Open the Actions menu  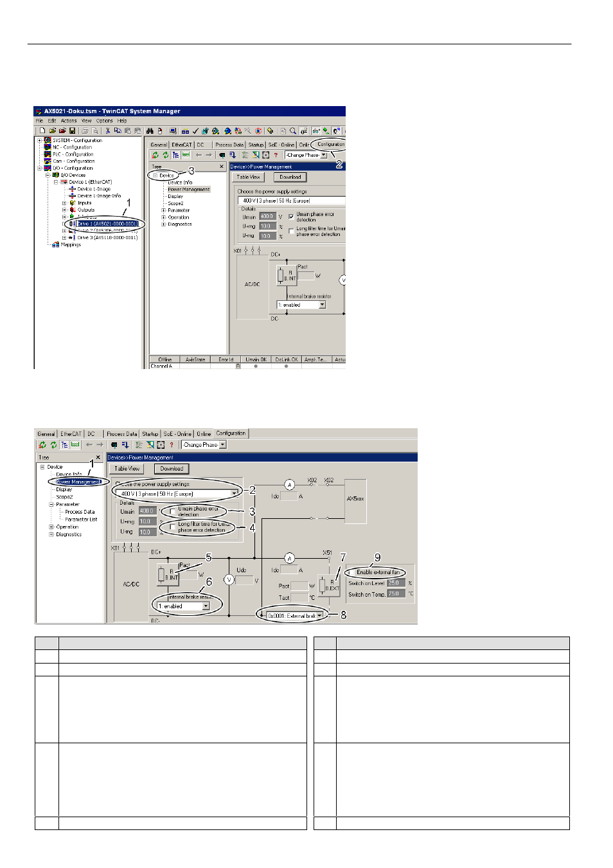coord(69,121)
